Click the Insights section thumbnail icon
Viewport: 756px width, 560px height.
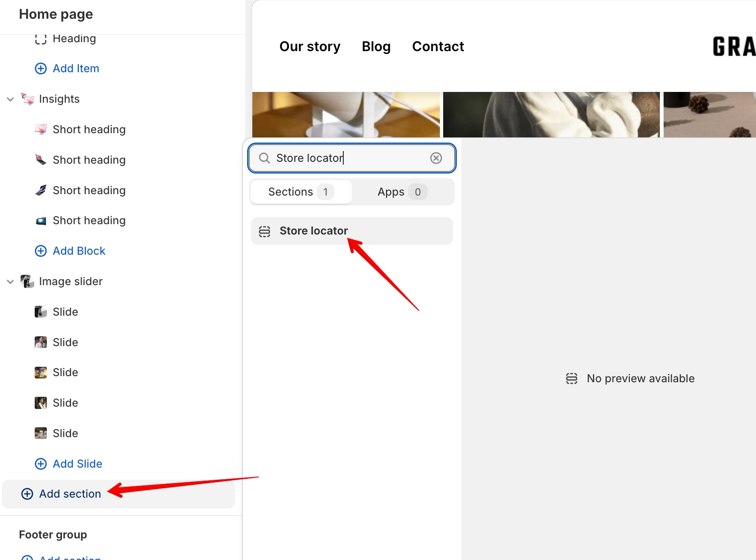click(28, 99)
